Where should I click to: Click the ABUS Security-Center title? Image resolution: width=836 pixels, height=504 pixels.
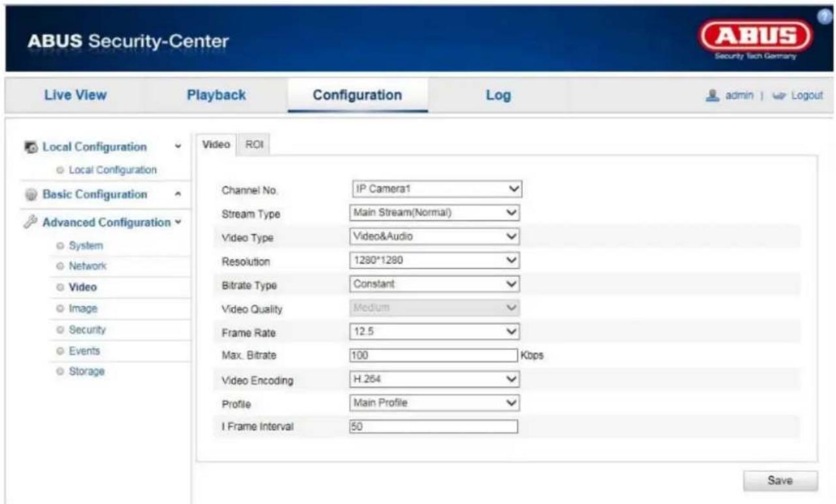[x=128, y=42]
